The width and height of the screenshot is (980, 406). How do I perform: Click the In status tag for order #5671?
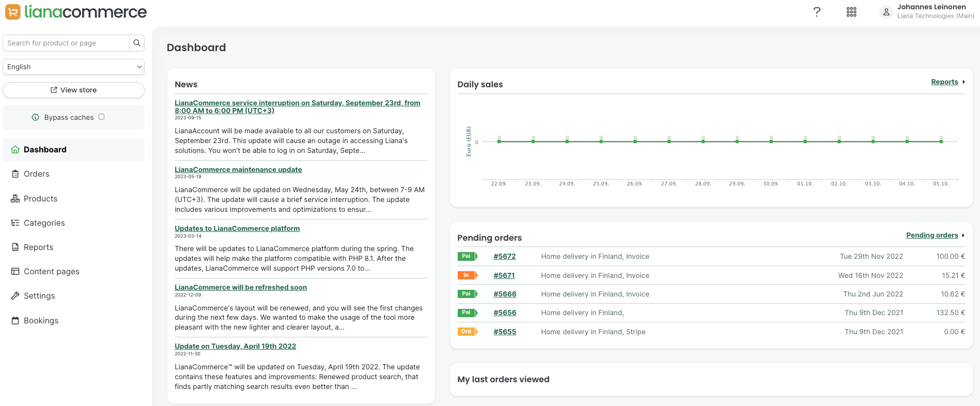pos(468,275)
